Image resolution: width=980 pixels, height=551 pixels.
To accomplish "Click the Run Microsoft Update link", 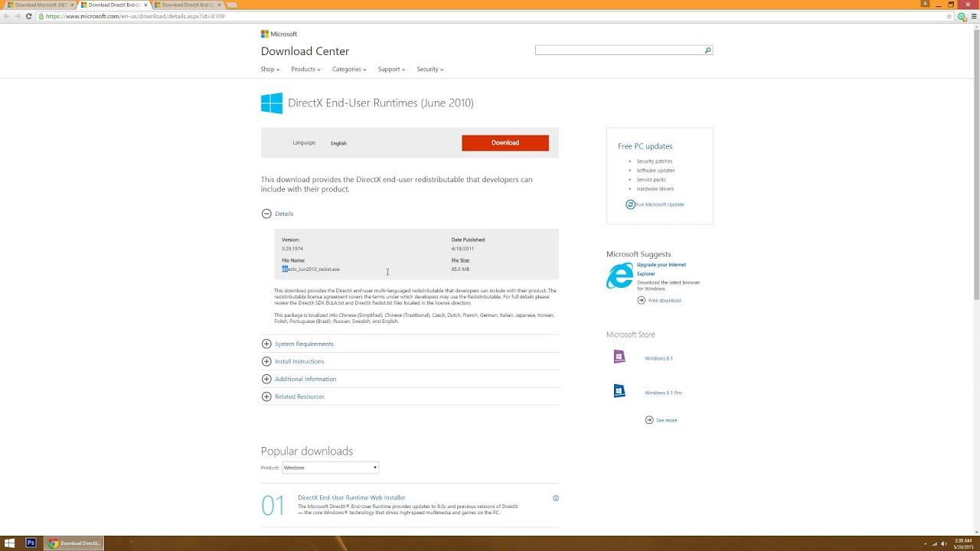I will click(659, 204).
